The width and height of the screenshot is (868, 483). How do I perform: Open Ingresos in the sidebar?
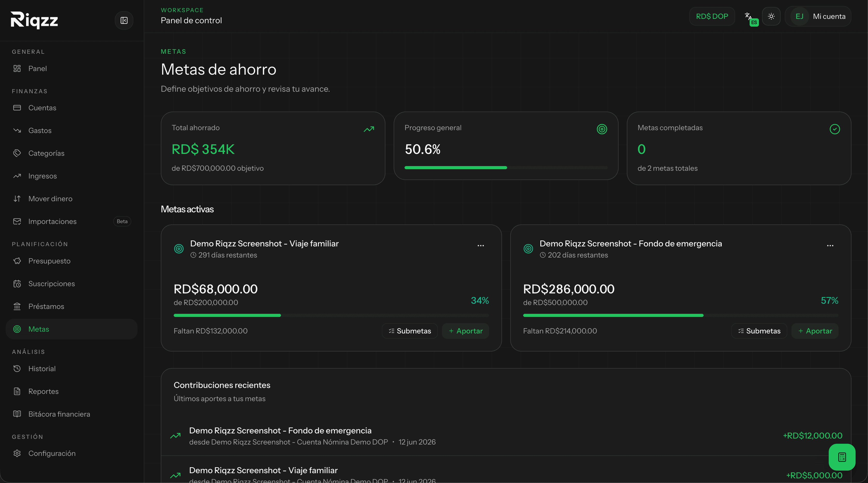tap(71, 176)
